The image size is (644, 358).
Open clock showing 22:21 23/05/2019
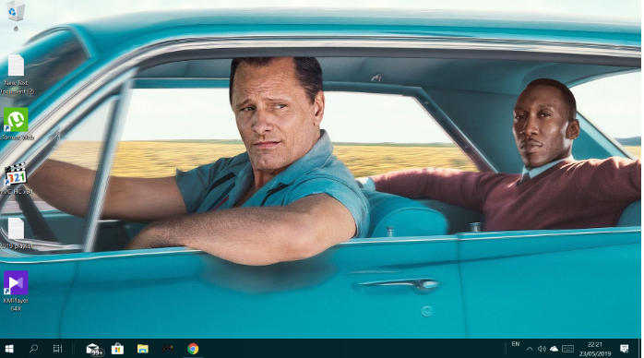coord(595,349)
